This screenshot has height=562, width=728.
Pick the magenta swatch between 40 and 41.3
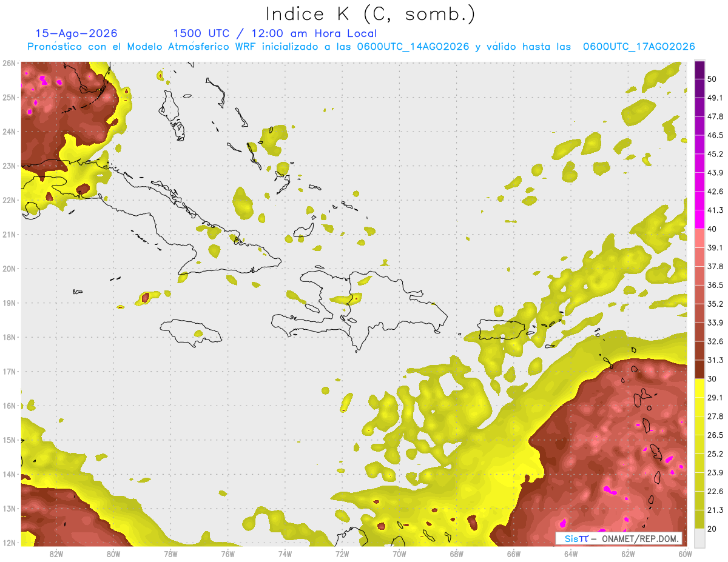click(699, 219)
